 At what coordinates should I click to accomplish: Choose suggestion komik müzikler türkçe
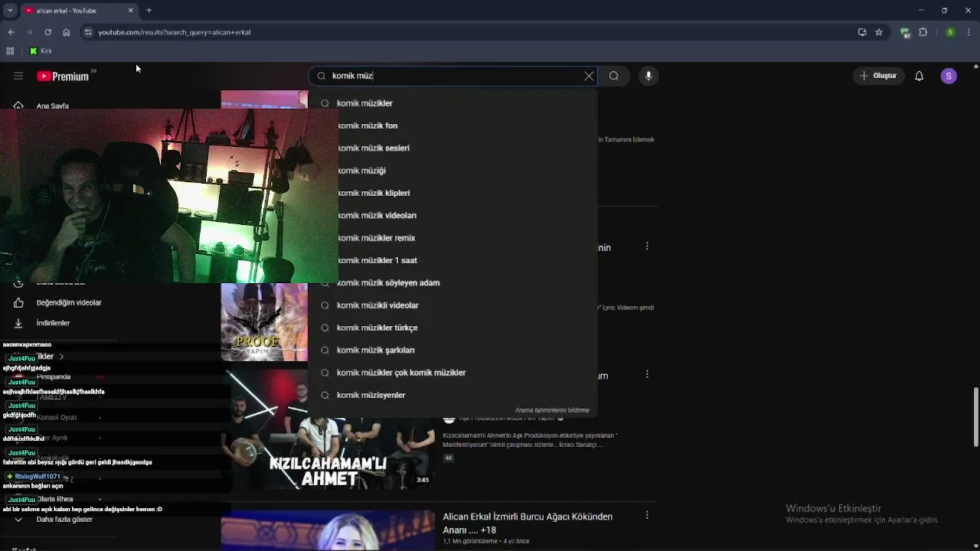[452, 328]
